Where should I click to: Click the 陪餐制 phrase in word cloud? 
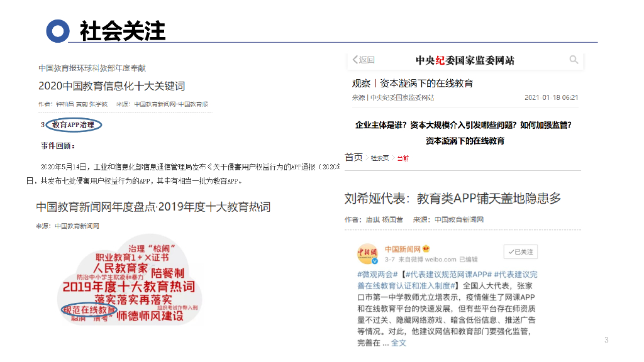tap(167, 273)
